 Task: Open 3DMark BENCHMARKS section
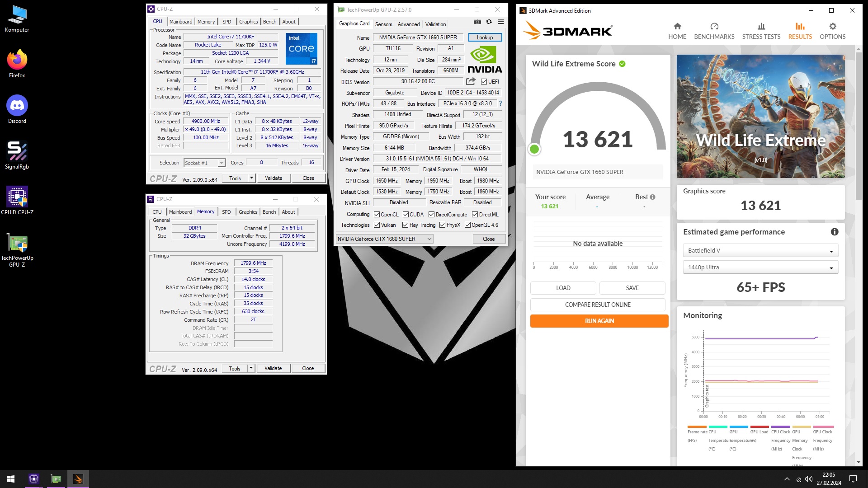click(714, 31)
